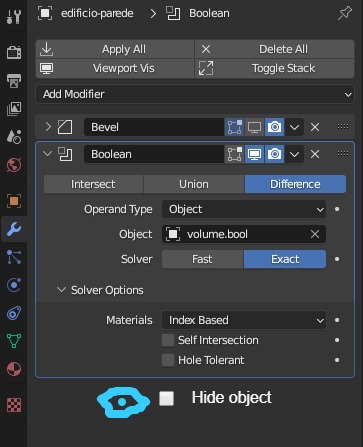363x447 pixels.
Task: Collapse the Solver Options section
Action: 61,290
